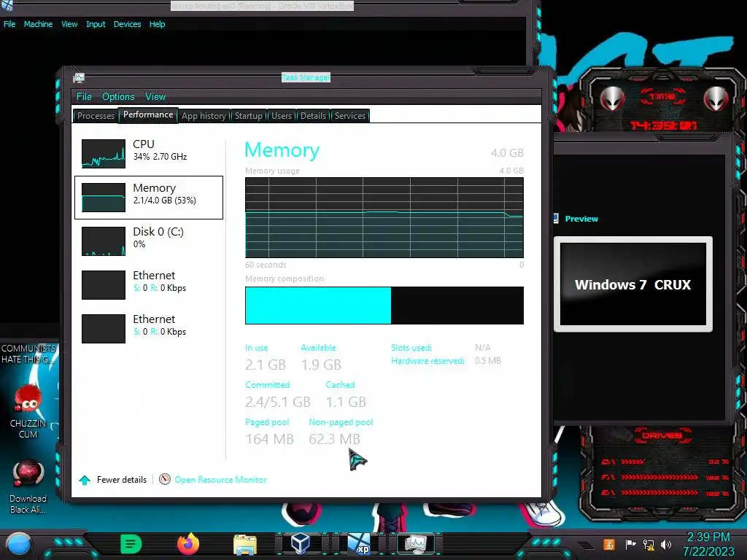The height and width of the screenshot is (560, 747).
Task: Switch to the App history tab
Action: coord(204,116)
